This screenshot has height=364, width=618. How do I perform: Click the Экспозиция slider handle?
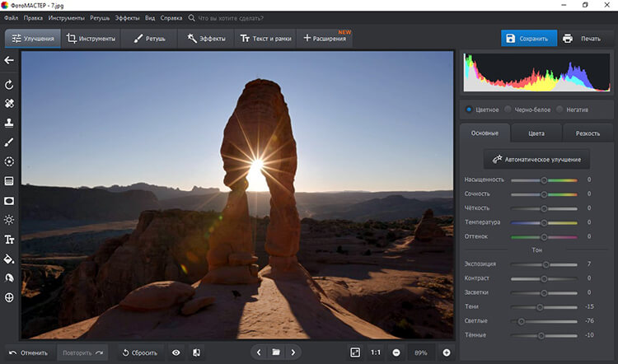point(545,264)
